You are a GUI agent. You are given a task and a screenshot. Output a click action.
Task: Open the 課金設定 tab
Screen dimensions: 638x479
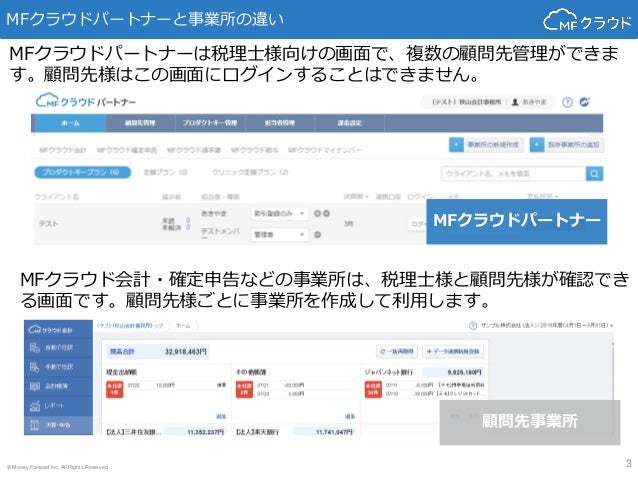pyautogui.click(x=349, y=123)
